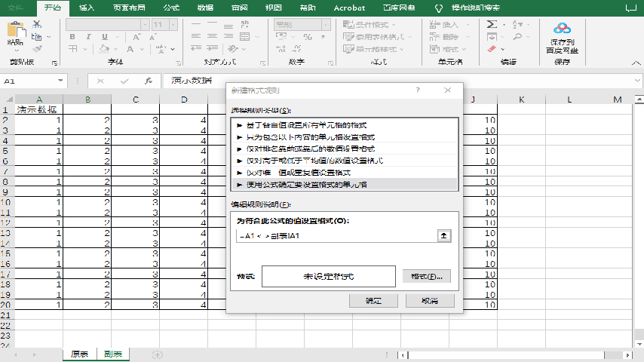The image size is (644, 362).
Task: Open the font name dropdown
Action: tap(145, 25)
